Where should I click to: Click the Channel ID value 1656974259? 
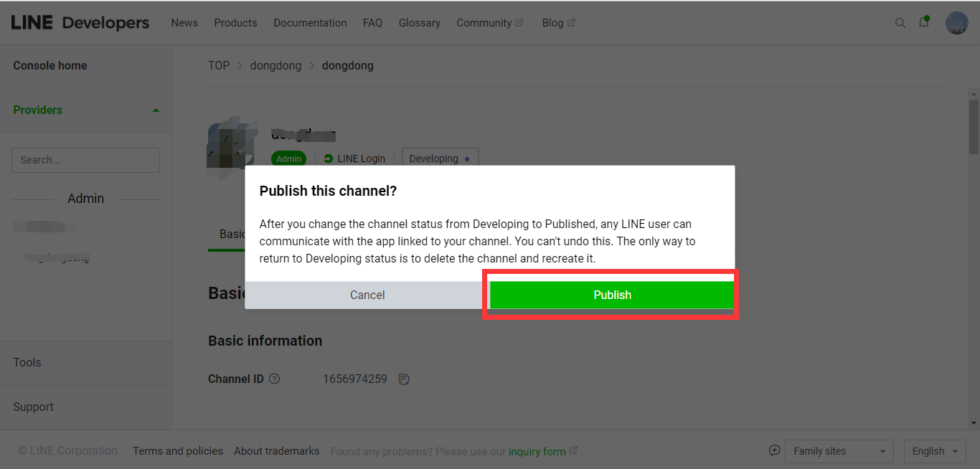click(x=355, y=379)
